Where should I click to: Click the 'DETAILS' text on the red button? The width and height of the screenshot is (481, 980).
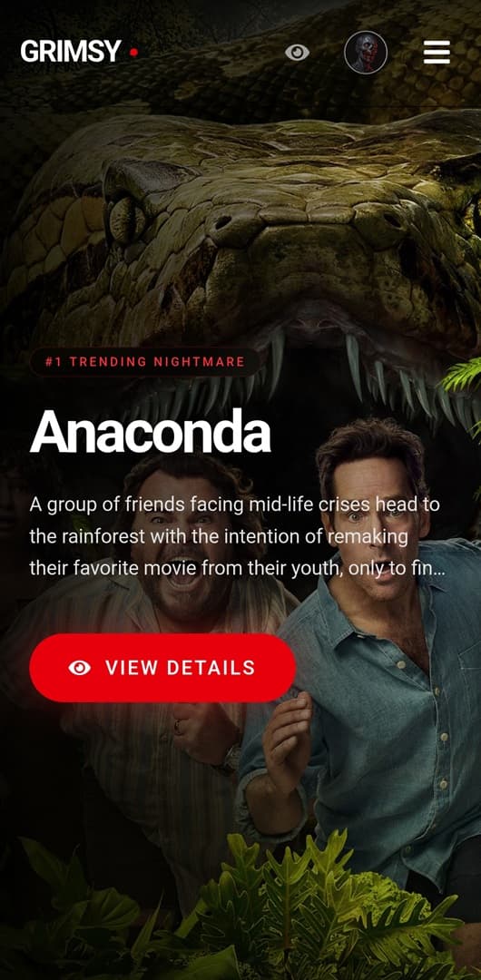tap(211, 668)
